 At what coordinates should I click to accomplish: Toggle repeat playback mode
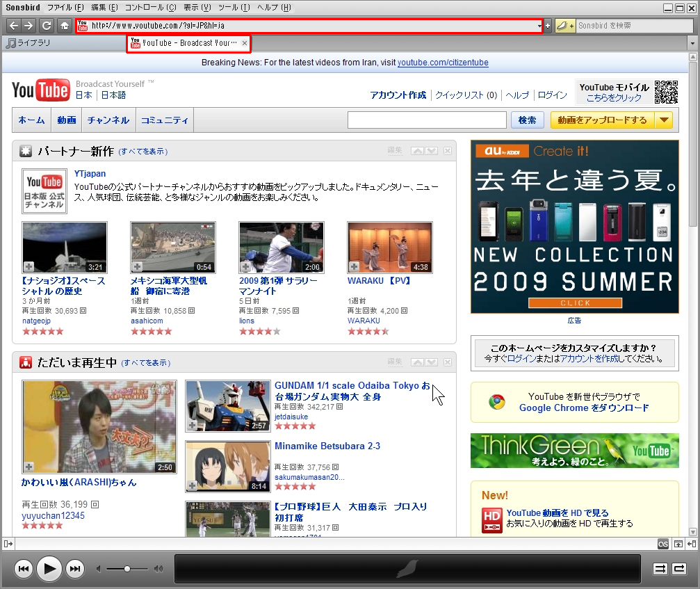[x=679, y=568]
